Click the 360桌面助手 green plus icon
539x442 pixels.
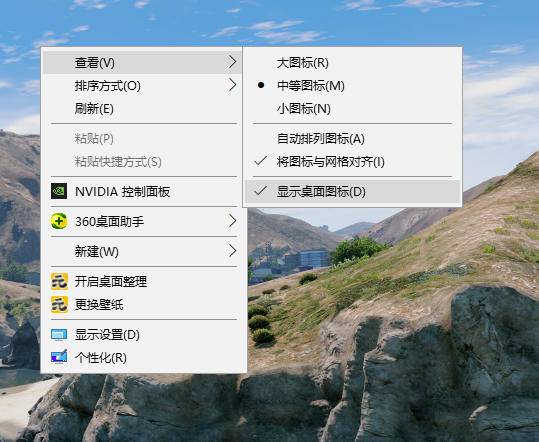(59, 221)
